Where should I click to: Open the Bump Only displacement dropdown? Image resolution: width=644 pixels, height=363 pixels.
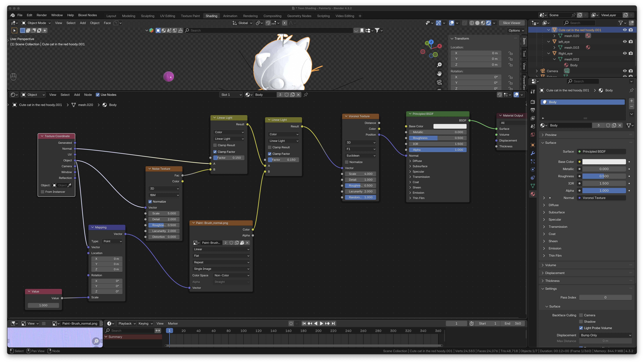tap(605, 335)
